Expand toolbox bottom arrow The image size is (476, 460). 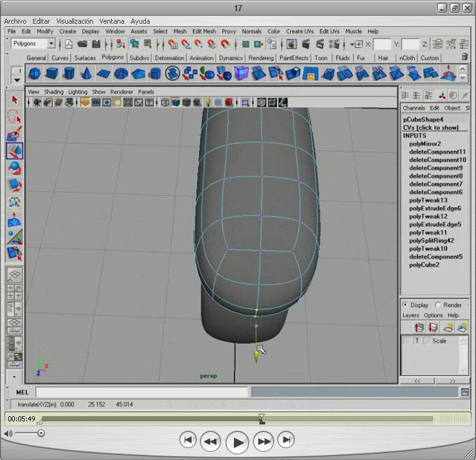click(x=14, y=377)
